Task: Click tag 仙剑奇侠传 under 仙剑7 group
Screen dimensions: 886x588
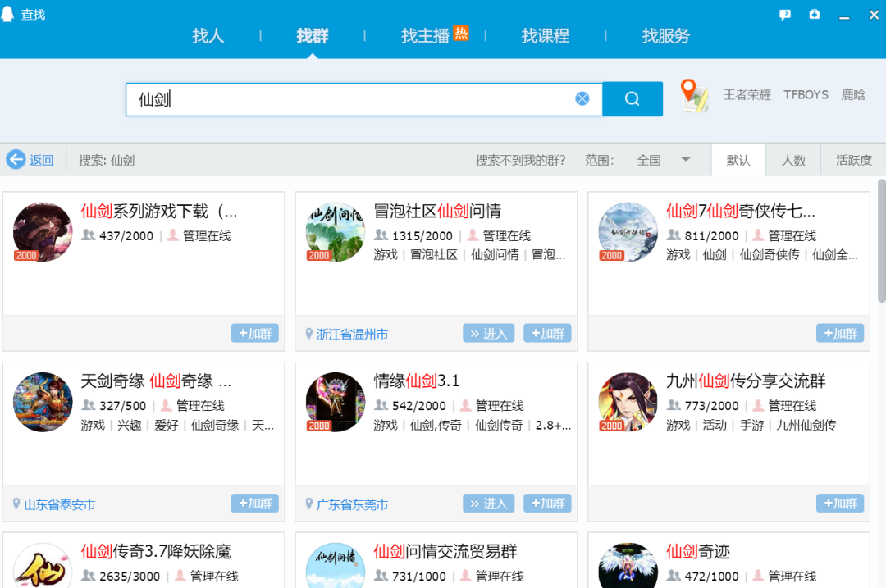Action: [770, 255]
